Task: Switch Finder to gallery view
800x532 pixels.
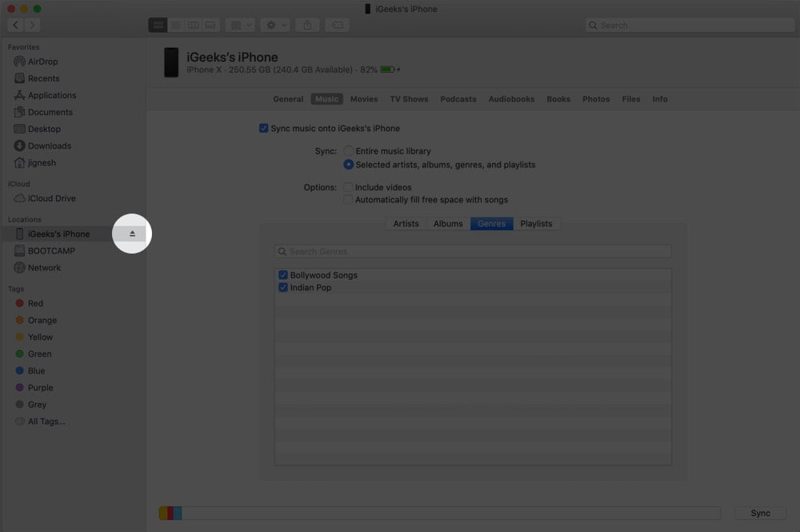Action: [210, 25]
